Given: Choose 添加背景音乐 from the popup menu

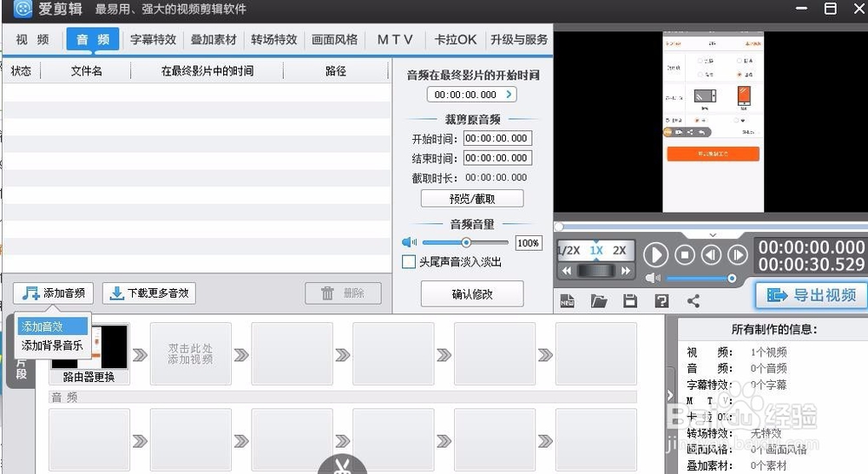Looking at the screenshot, I should 53,346.
